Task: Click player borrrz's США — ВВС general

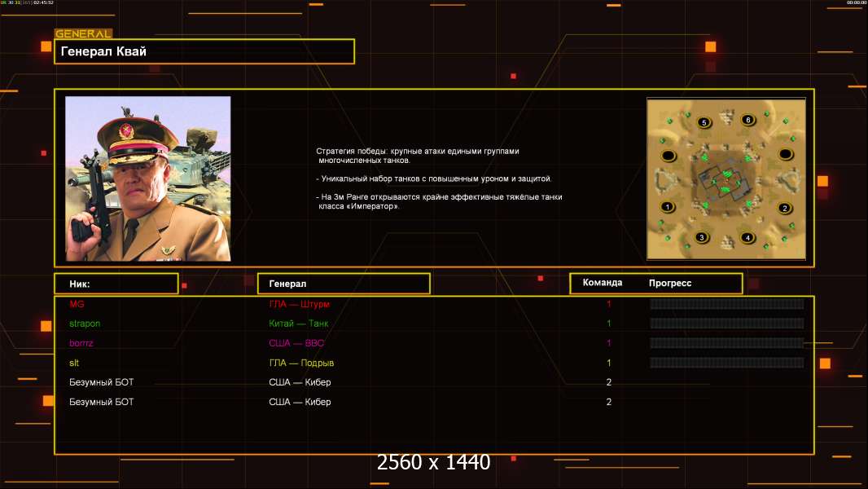Action: pos(296,343)
